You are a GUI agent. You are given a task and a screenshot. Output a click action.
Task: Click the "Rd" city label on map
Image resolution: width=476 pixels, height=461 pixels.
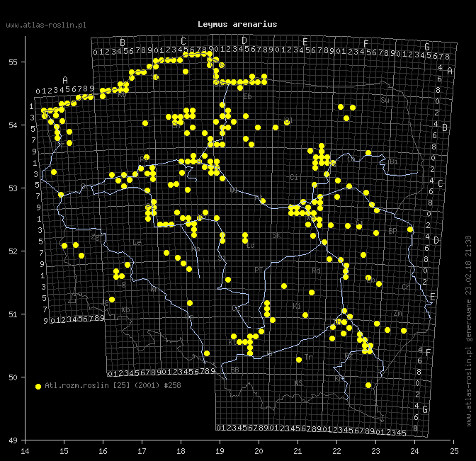coord(316,271)
